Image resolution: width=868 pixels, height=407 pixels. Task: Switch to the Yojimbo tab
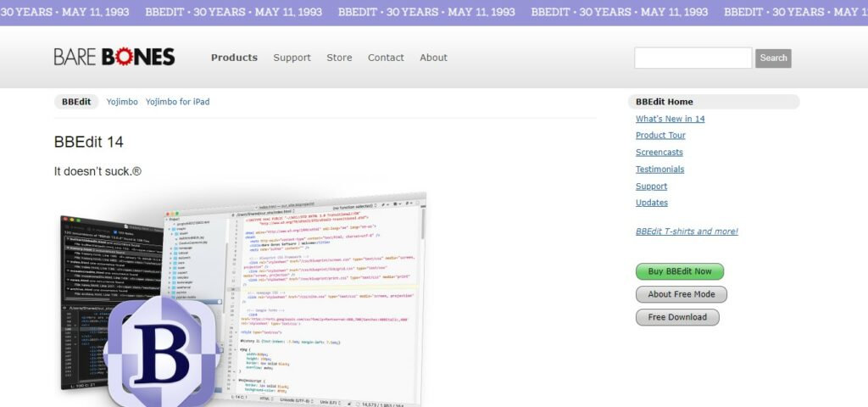[x=122, y=102]
